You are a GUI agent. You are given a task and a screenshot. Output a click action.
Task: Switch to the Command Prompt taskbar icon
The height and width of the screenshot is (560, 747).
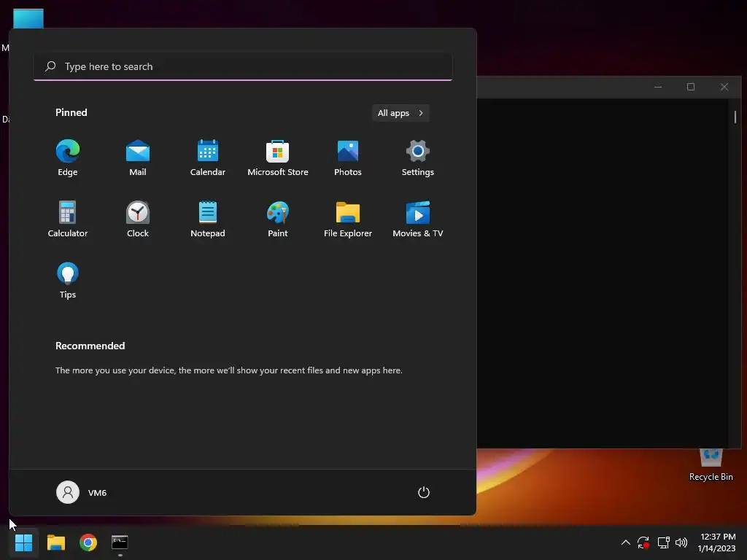point(120,542)
